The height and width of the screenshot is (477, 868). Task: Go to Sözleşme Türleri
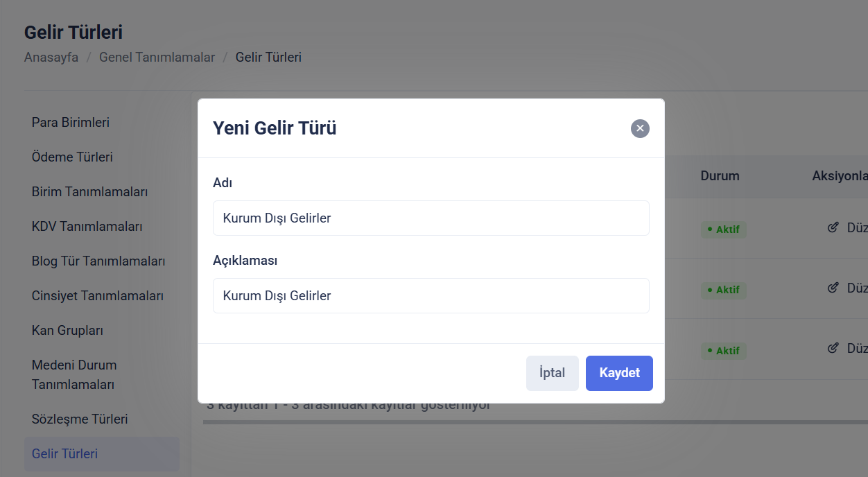80,419
